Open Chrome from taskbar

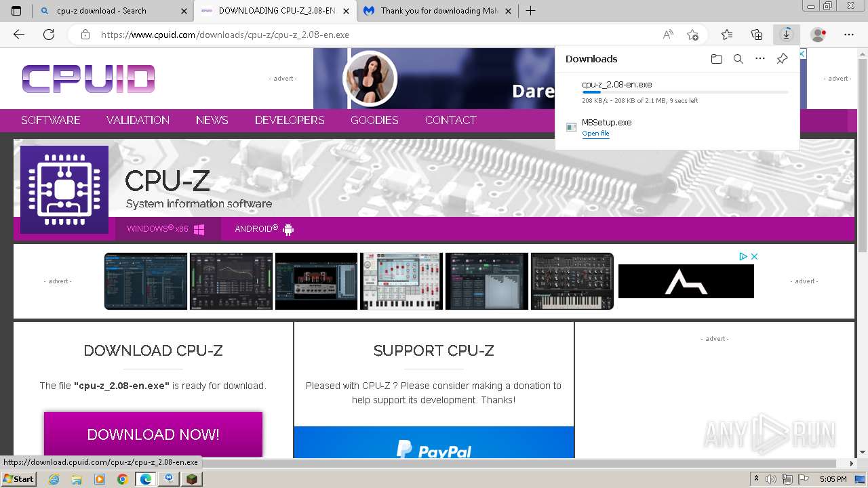122,479
